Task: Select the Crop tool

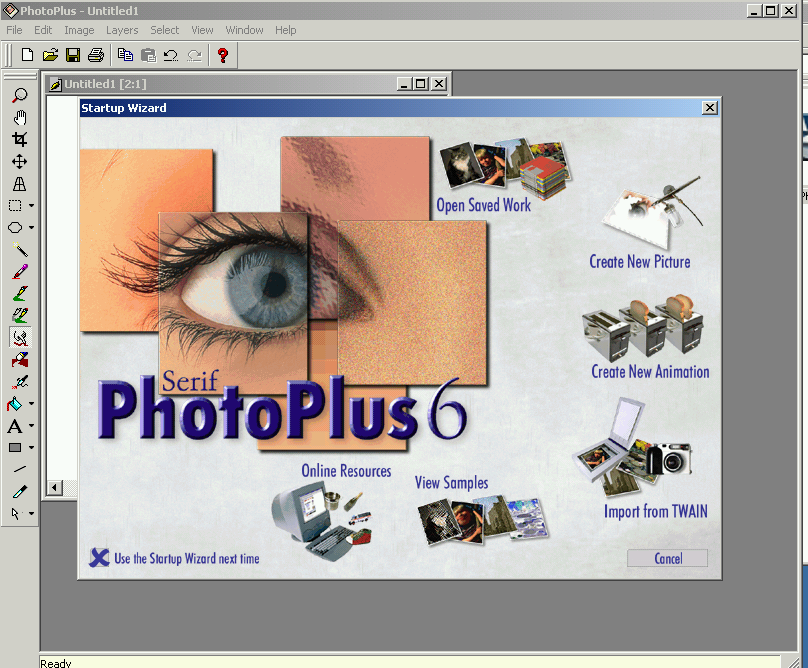Action: (20, 139)
